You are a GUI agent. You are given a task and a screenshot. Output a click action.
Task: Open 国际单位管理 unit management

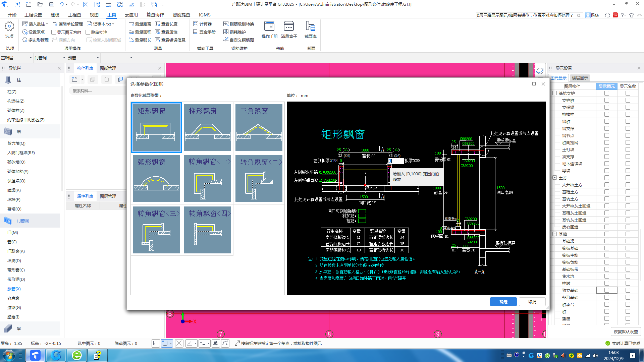(68, 24)
